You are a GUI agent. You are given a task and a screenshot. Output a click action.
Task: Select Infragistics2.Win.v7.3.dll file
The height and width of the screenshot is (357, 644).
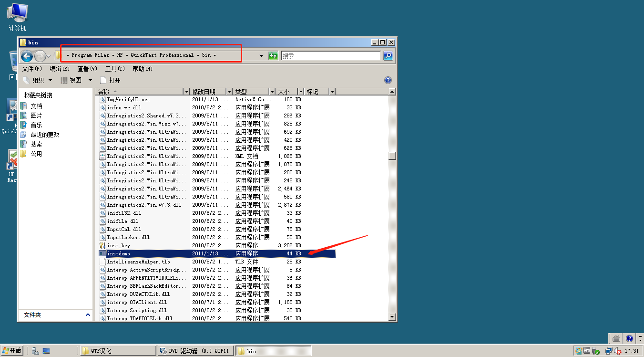point(217,205)
